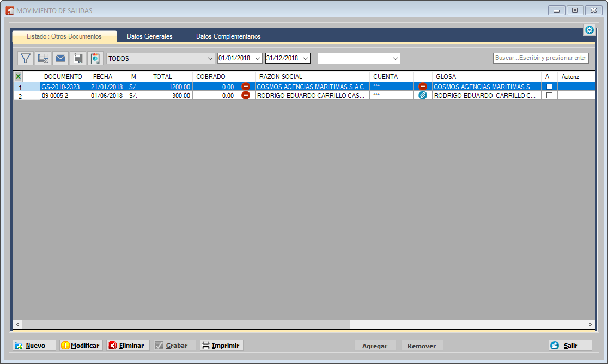
Task: Click the Eliminar button
Action: pos(128,346)
